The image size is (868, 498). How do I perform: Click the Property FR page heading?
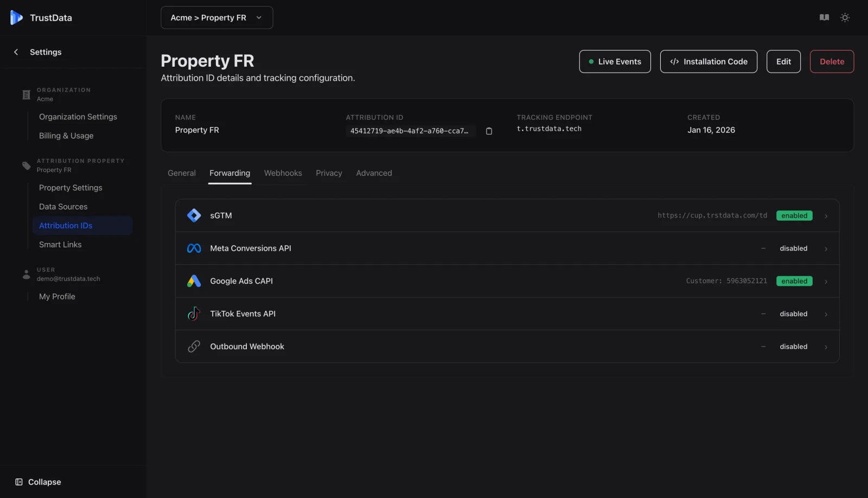(x=207, y=61)
